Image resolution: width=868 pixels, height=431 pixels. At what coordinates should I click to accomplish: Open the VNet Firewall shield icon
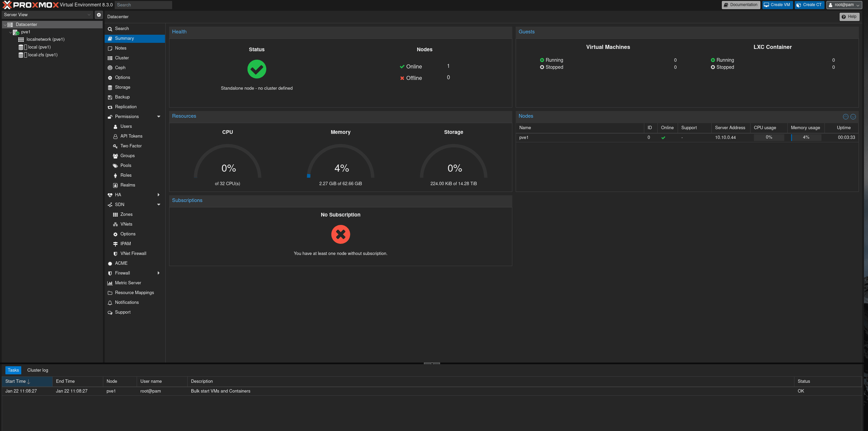tap(115, 254)
